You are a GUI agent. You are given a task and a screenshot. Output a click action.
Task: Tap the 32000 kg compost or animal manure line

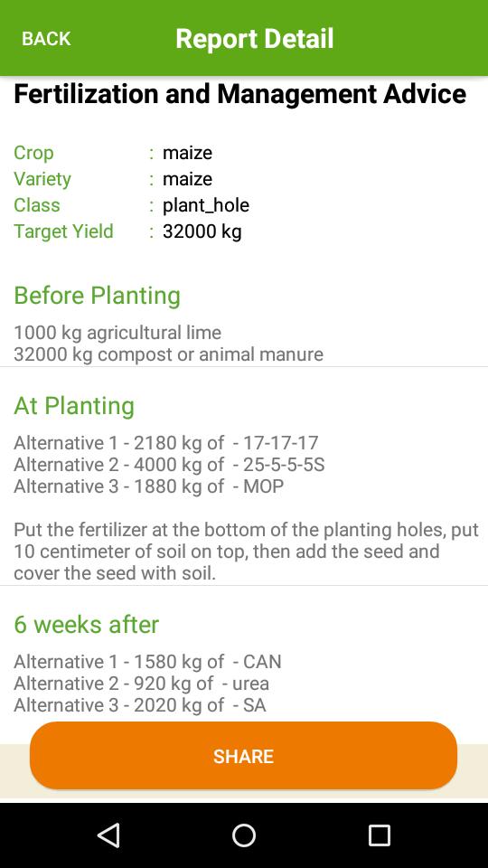click(168, 354)
